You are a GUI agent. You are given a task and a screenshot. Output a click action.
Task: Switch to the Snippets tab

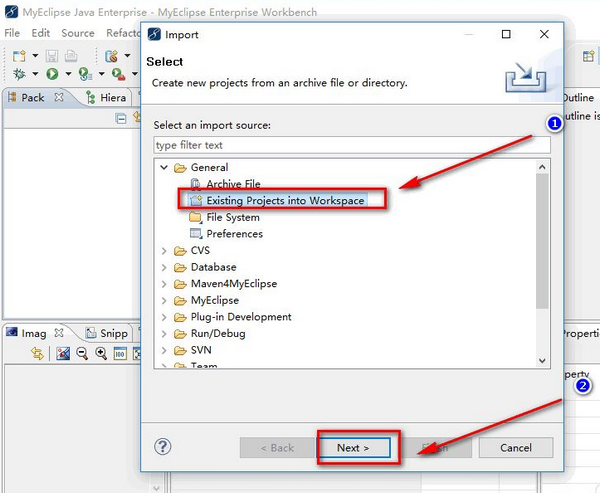point(105,333)
